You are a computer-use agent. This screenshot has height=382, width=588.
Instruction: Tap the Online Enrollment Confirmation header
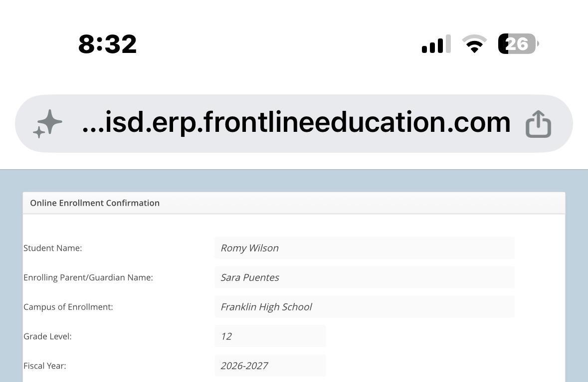(95, 203)
